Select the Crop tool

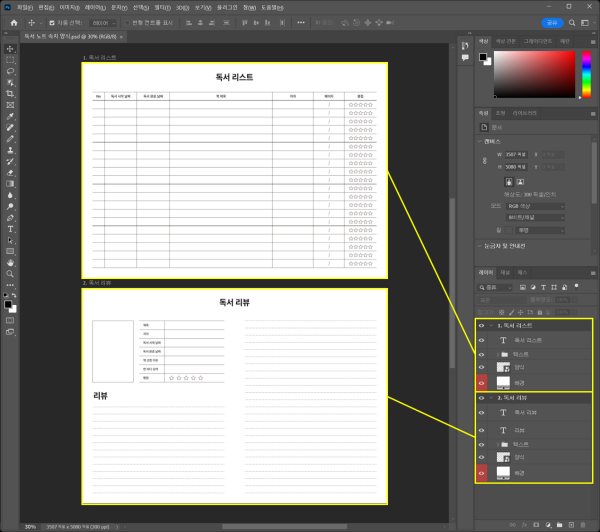coord(10,93)
